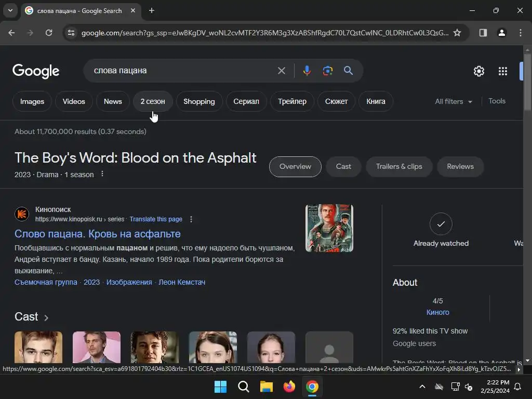This screenshot has height=399, width=532.
Task: Submit search with magnifying glass icon
Action: coord(348,71)
